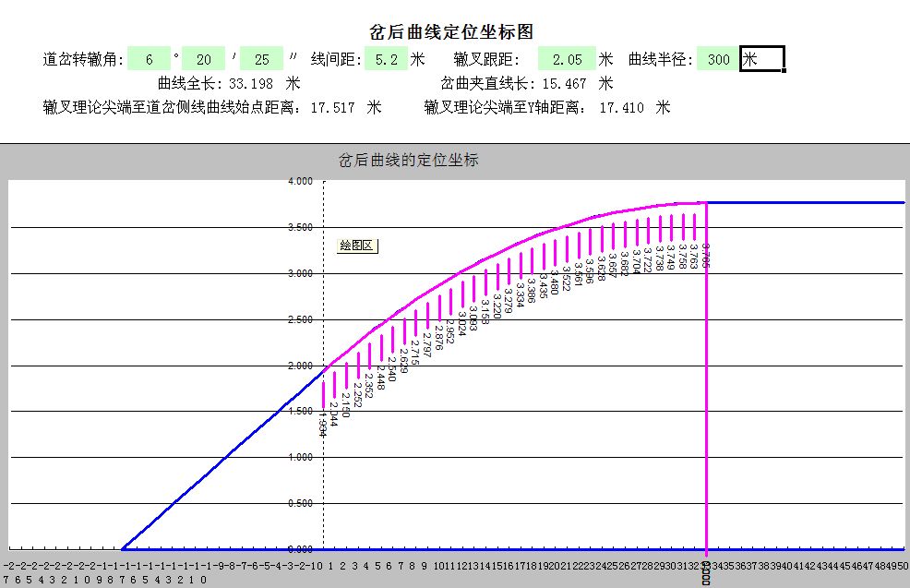Click the 线间距 input cell showing 5.2

pos(386,59)
